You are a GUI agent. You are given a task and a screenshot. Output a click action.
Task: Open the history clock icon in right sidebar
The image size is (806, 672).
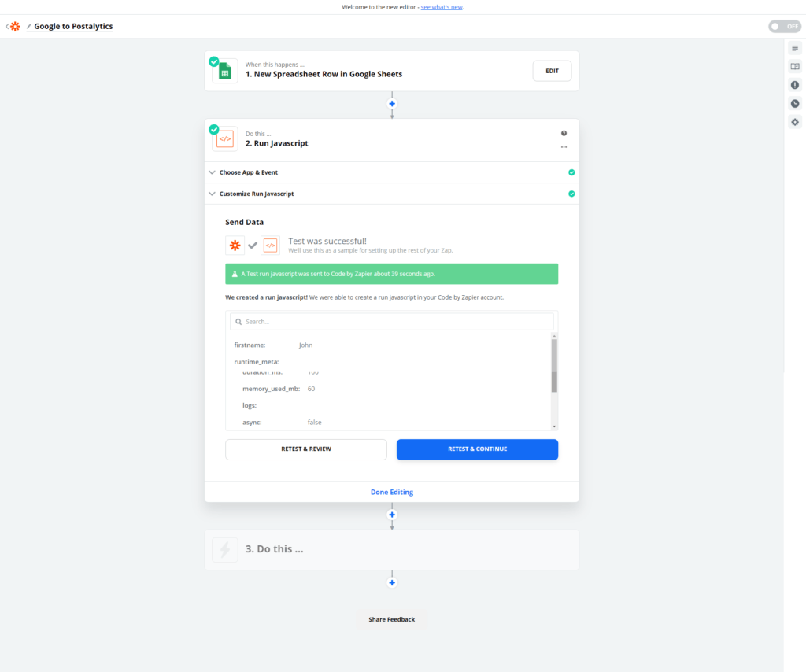(795, 103)
